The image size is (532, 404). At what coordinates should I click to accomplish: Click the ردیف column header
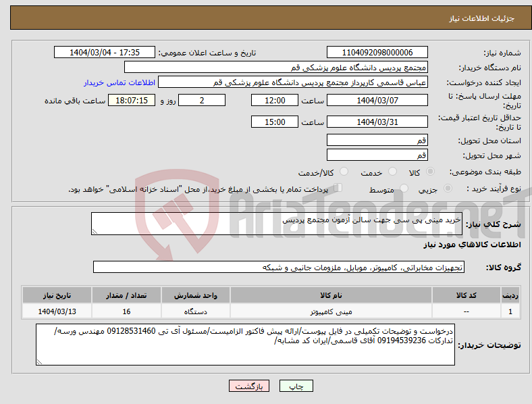coord(510,295)
